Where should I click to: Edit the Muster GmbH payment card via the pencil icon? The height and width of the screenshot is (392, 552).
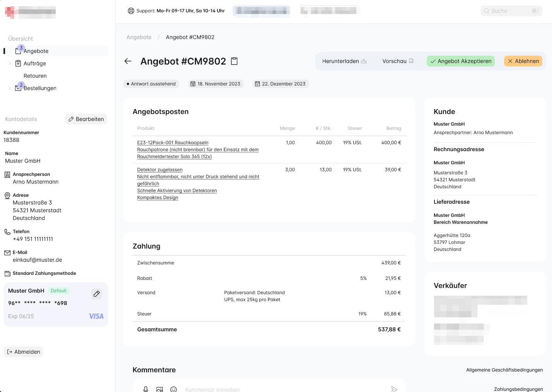pyautogui.click(x=97, y=294)
